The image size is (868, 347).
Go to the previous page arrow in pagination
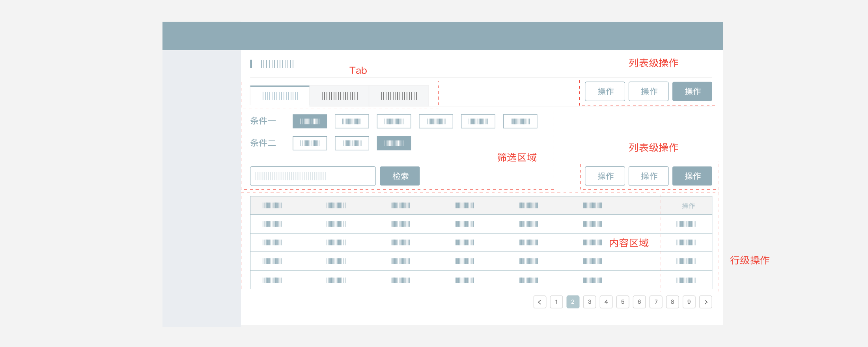tap(539, 302)
